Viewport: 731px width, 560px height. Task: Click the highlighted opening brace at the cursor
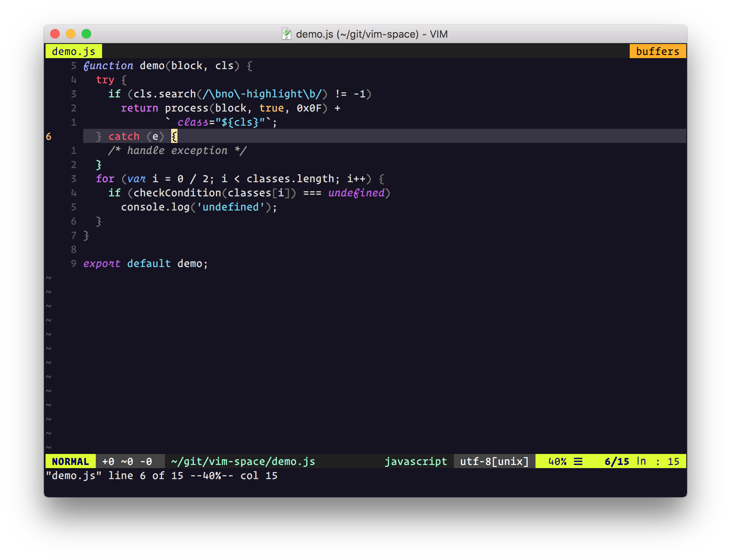pos(174,136)
